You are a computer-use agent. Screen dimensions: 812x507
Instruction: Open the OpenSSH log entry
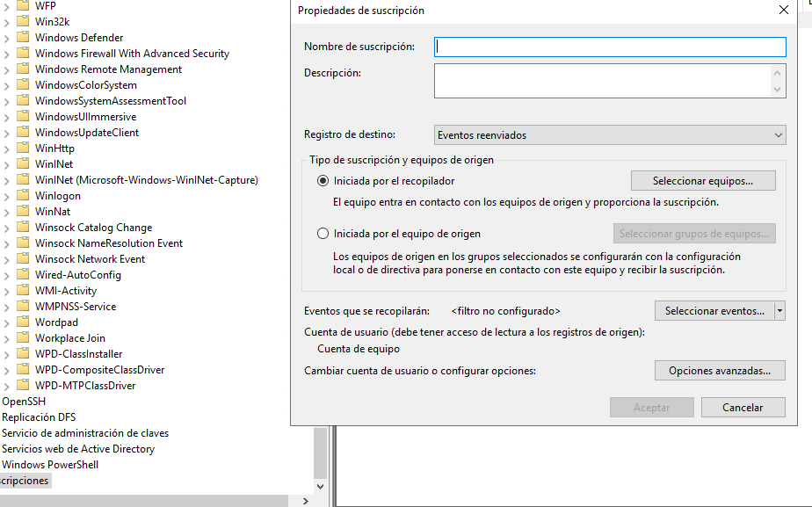[24, 402]
